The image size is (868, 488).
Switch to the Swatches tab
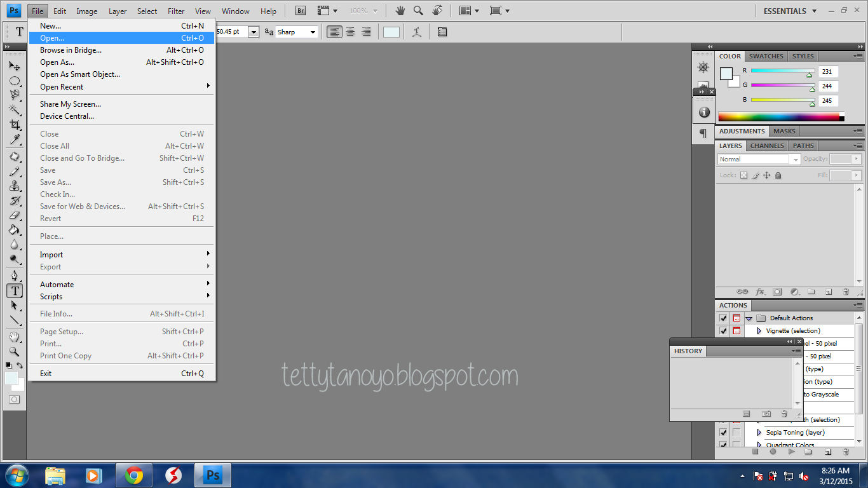[766, 57]
